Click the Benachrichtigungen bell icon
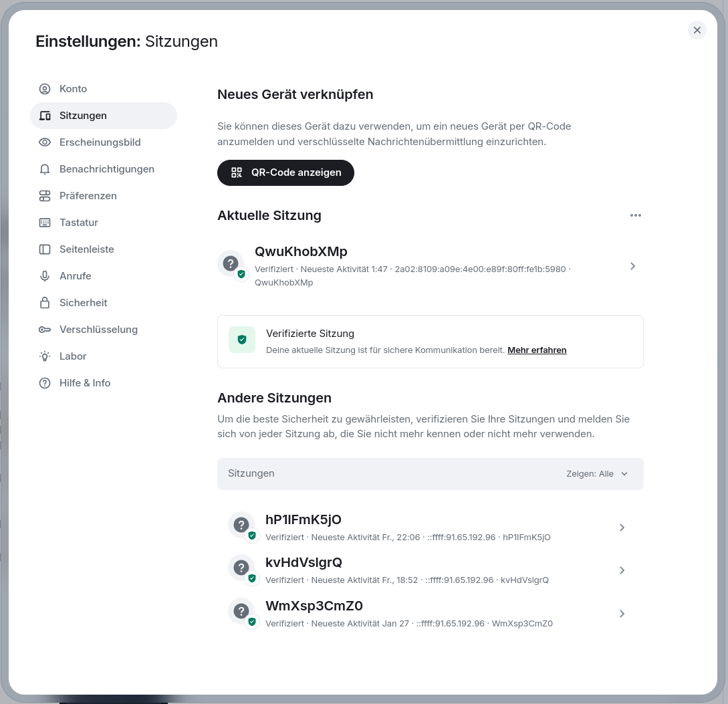The height and width of the screenshot is (704, 728). (x=45, y=169)
